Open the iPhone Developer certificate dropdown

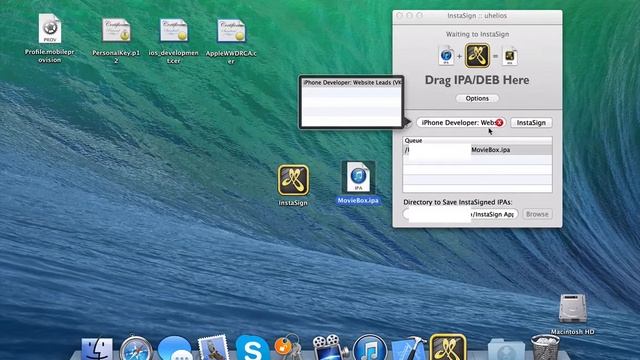click(460, 122)
